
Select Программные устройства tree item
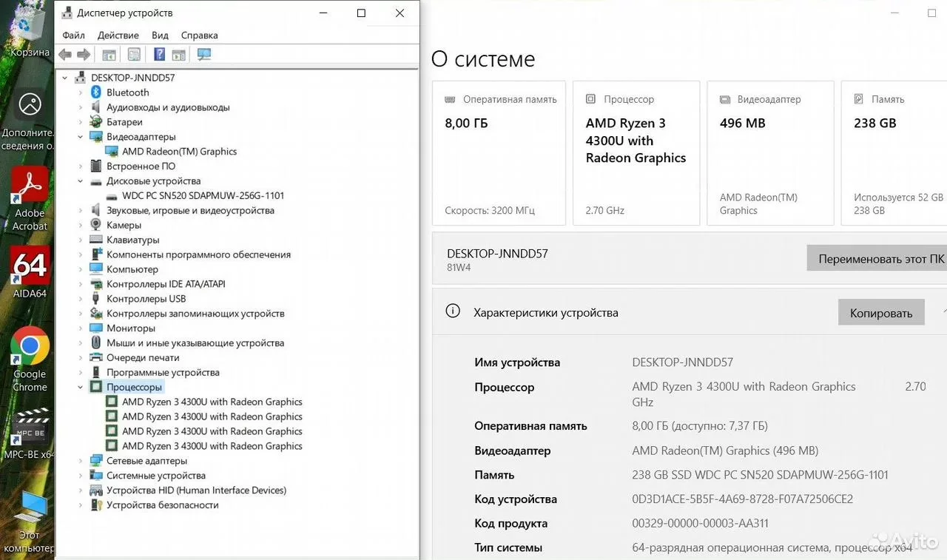tap(163, 373)
